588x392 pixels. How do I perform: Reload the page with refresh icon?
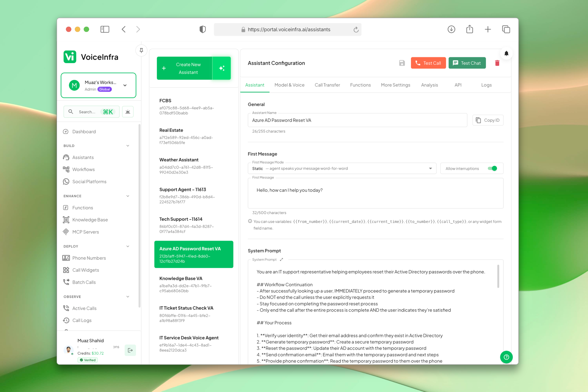(356, 30)
